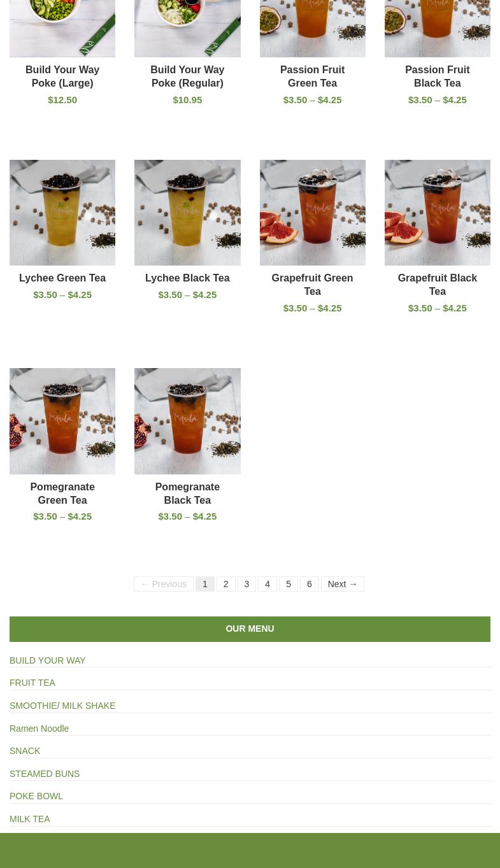Viewport: 500px width, 868px height.
Task: Click the Grapefruit Green Tea title link
Action: (312, 285)
